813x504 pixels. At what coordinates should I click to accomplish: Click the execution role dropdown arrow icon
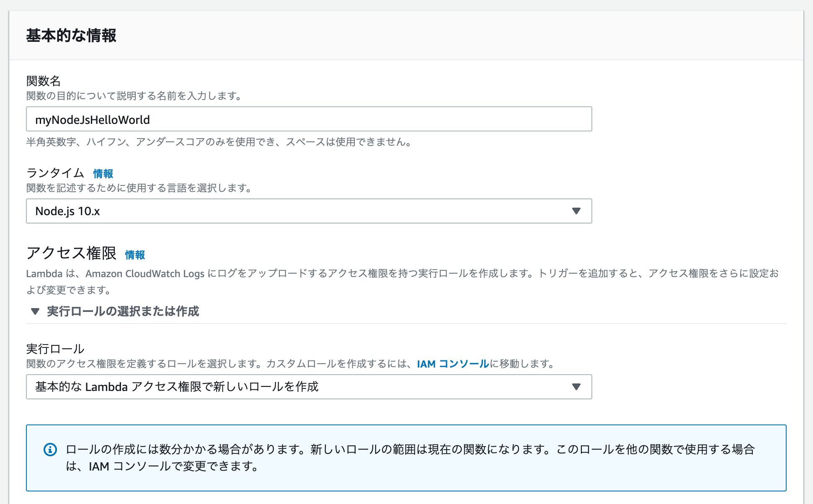[x=576, y=387]
